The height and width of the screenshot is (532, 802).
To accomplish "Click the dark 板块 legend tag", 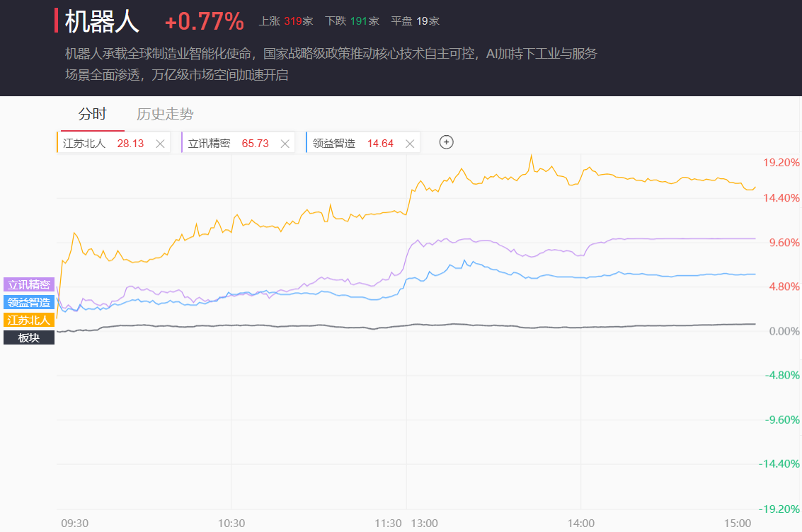I will tap(29, 337).
